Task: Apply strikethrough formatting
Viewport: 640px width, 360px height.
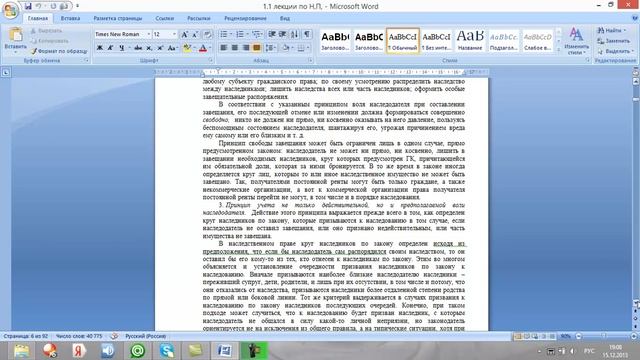Action: pos(138,48)
